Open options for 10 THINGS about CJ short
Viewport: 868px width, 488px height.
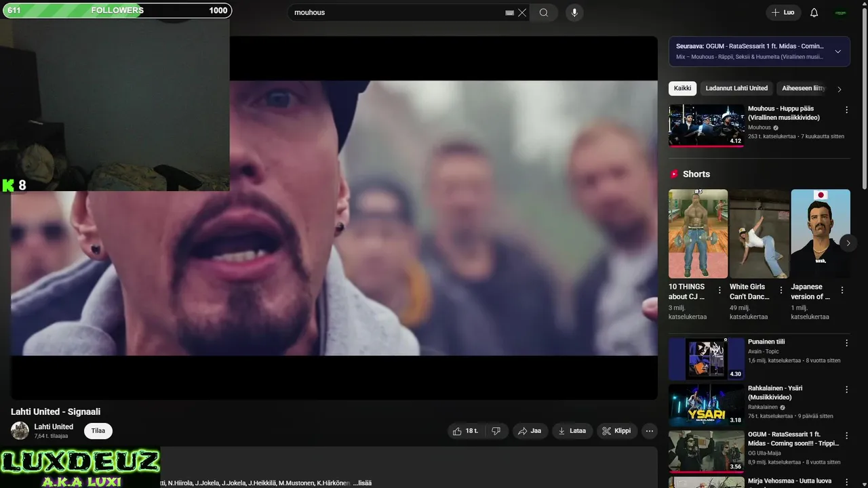click(x=719, y=290)
